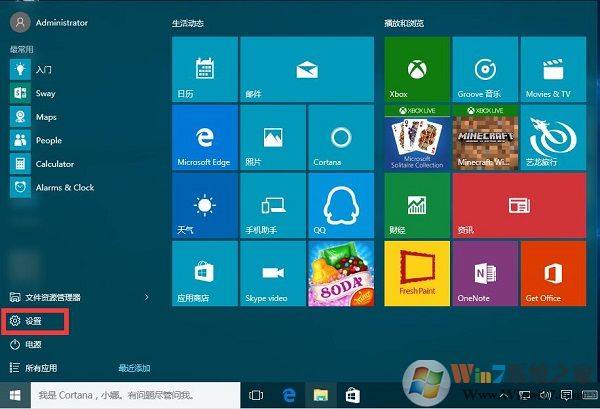Open the Cortana tile

point(341,137)
